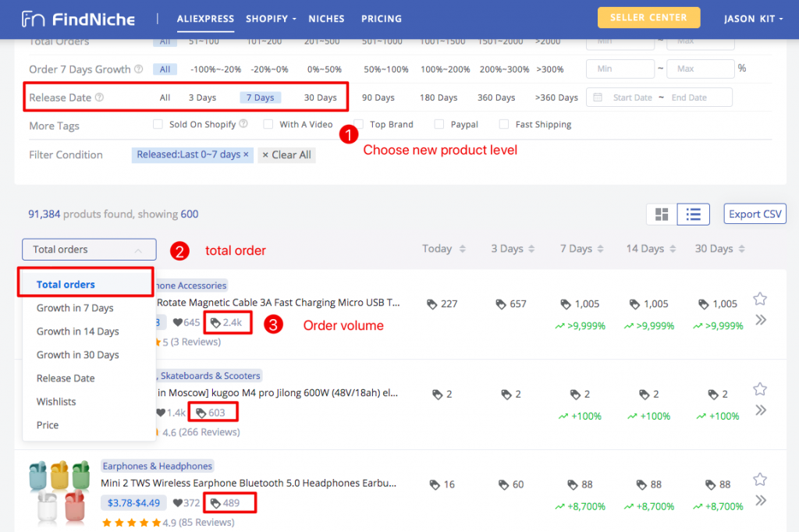Favorite the Magnetic Cable product star

tap(760, 299)
